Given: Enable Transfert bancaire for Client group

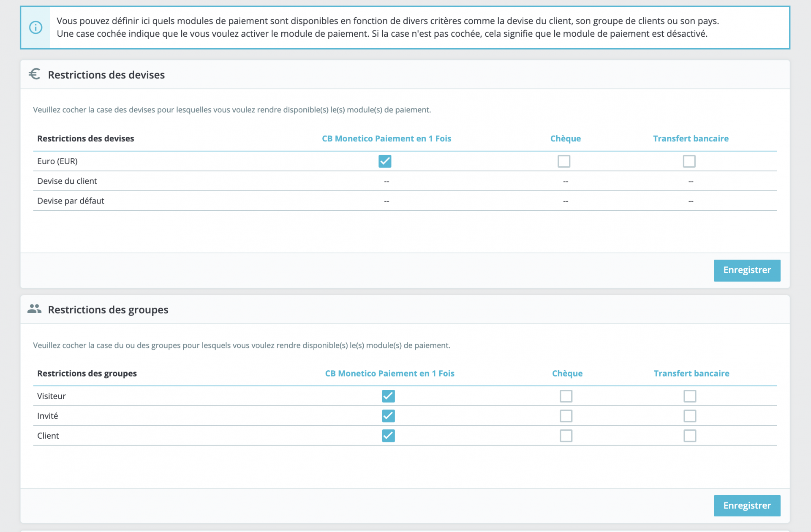Looking at the screenshot, I should [x=690, y=436].
